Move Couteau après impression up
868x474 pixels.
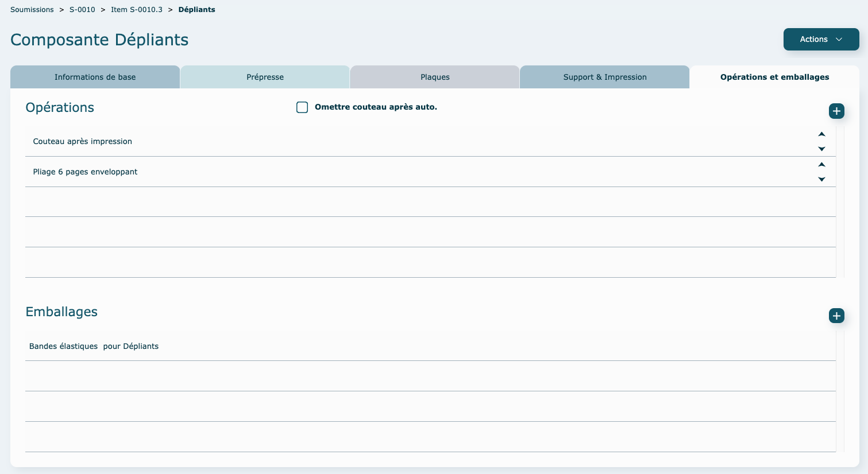point(821,134)
